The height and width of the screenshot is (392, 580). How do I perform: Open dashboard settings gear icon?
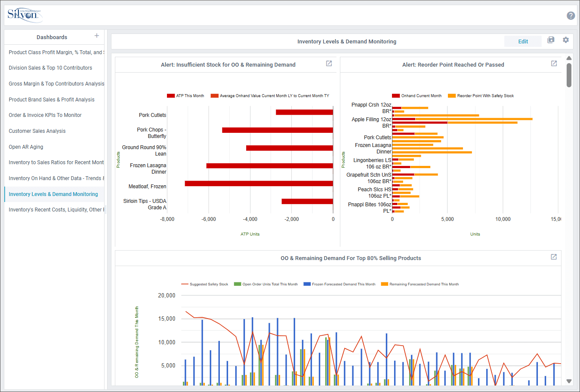coord(566,40)
